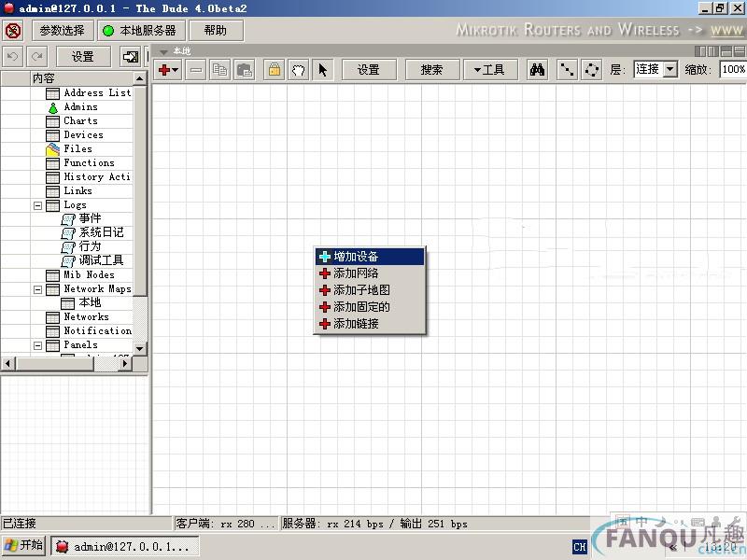
Task: Open the 工具 tools dropdown
Action: click(x=490, y=70)
